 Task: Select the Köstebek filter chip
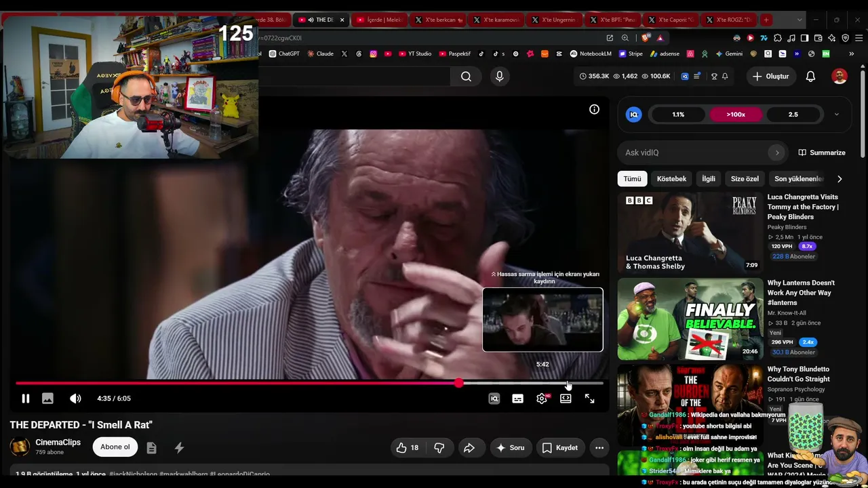tap(671, 179)
